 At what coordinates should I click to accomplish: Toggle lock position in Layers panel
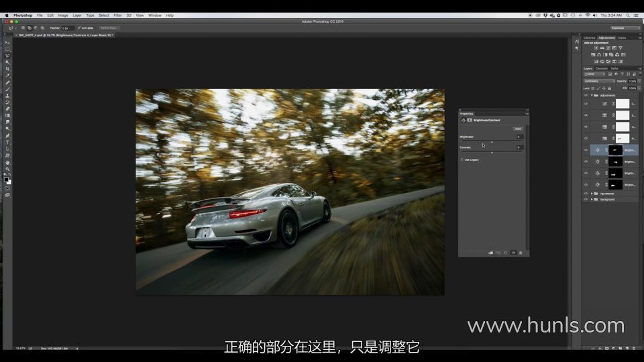pyautogui.click(x=604, y=88)
